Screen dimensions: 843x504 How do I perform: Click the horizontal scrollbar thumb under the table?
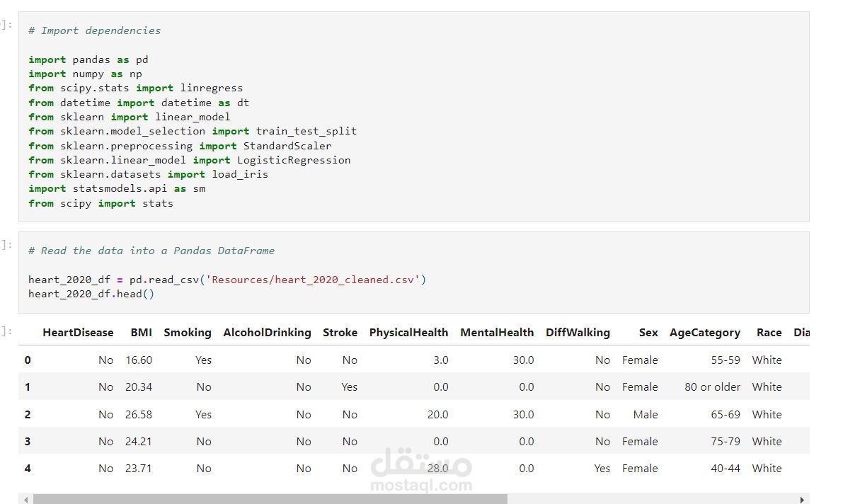270,500
